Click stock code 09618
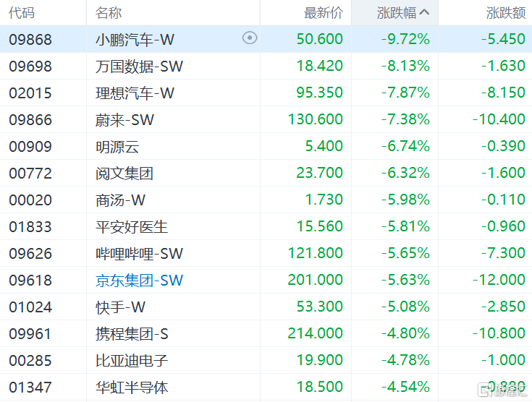 [x=30, y=281]
